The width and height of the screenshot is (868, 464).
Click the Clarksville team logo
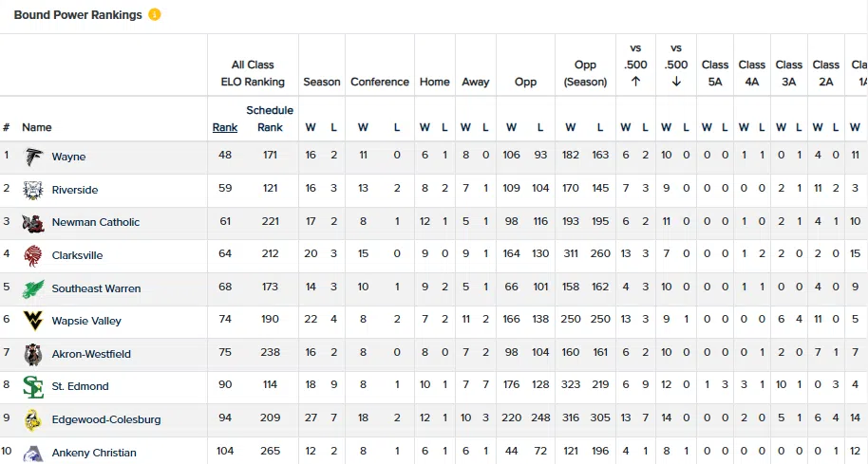coord(33,255)
